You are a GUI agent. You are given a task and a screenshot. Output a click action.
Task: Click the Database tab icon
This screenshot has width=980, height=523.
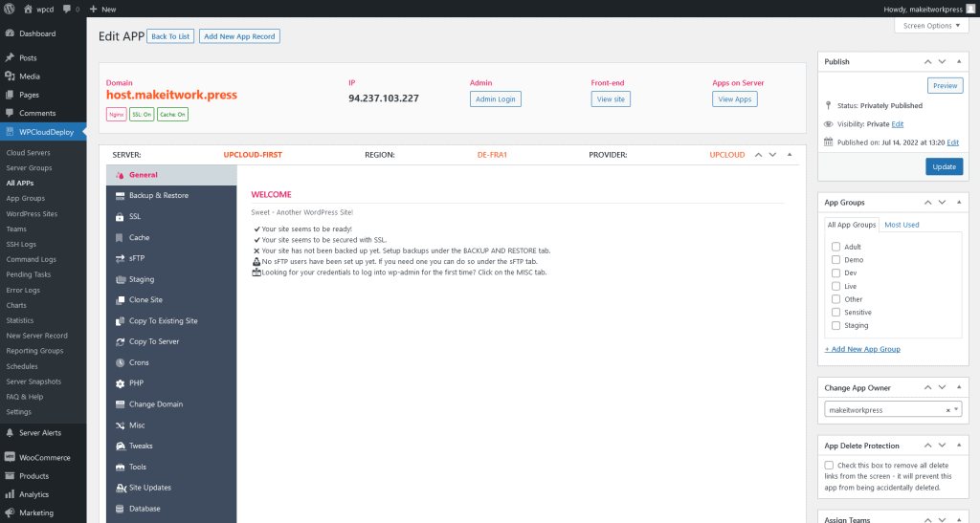point(120,509)
